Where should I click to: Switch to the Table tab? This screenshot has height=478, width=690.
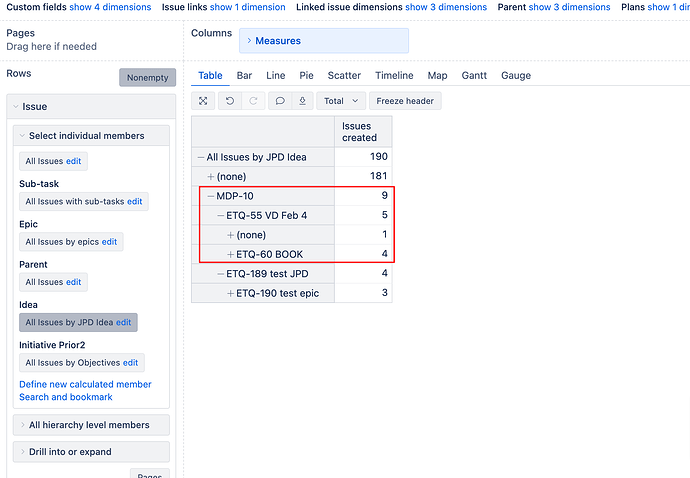(210, 75)
